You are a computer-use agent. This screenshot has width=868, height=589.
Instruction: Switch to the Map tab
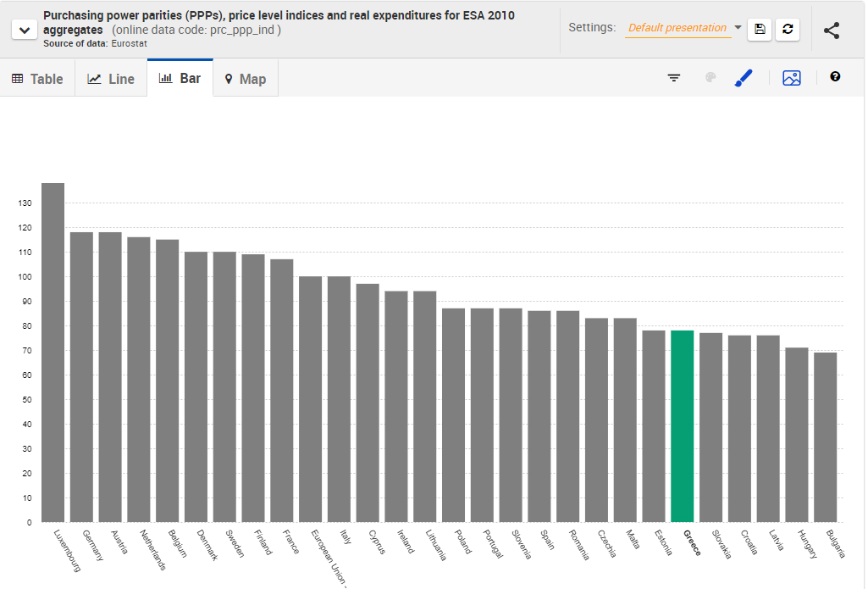click(x=246, y=79)
